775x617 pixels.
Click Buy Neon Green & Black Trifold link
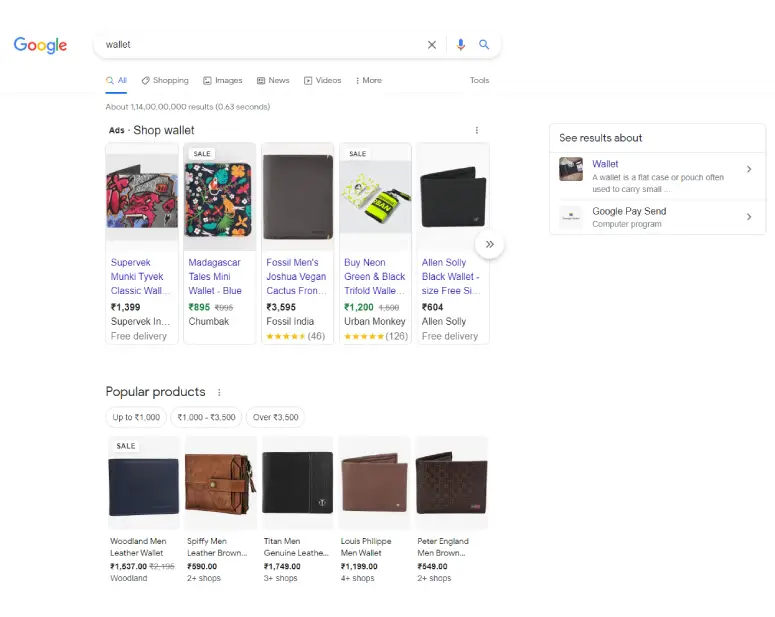[375, 276]
